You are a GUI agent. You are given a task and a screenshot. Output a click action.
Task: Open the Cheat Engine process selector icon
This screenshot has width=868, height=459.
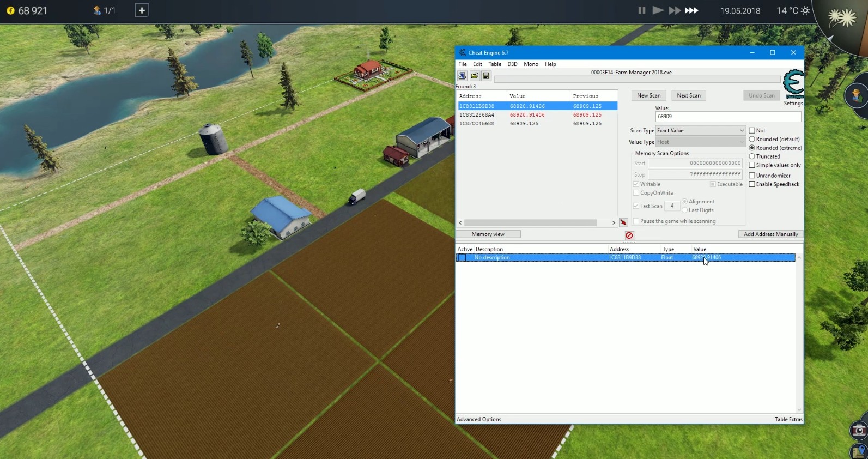tap(462, 76)
